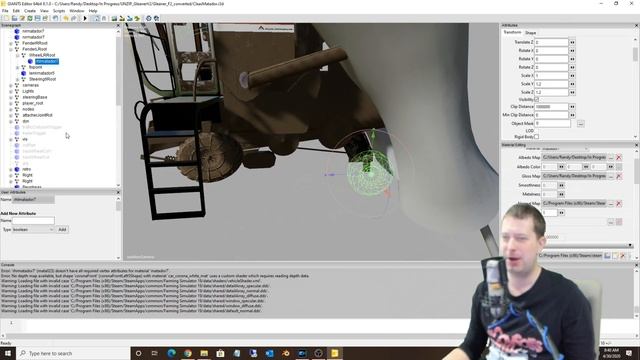The image size is (640, 360).
Task: Browse for the Albedo Map file
Action: [x=611, y=157]
